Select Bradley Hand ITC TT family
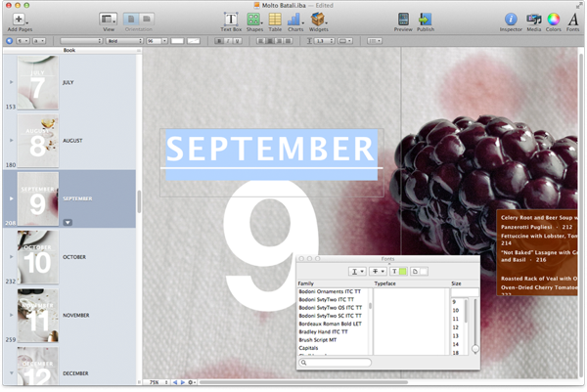The image size is (587, 392). pos(323,331)
